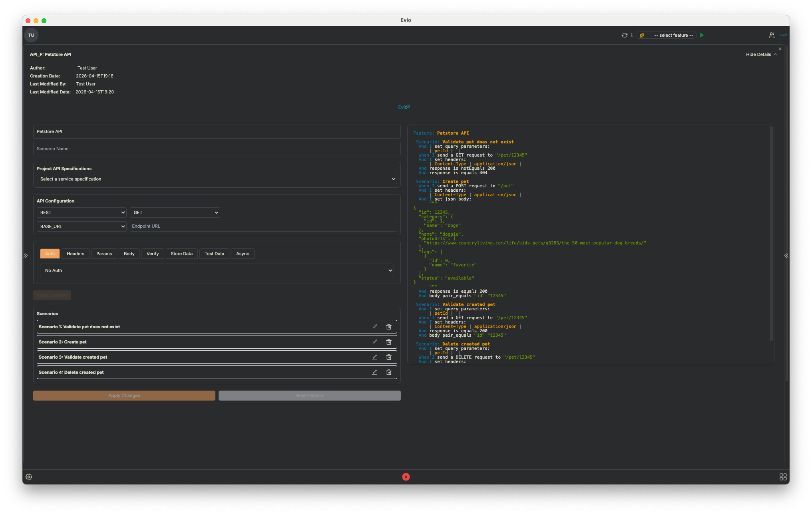Click "Scenario: Create pet" line in code

pos(442,181)
